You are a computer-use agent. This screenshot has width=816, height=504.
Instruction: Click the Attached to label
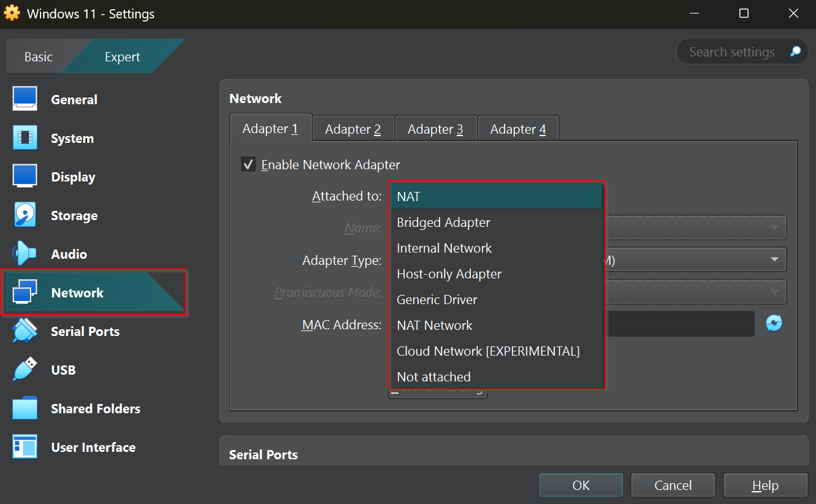tap(347, 196)
